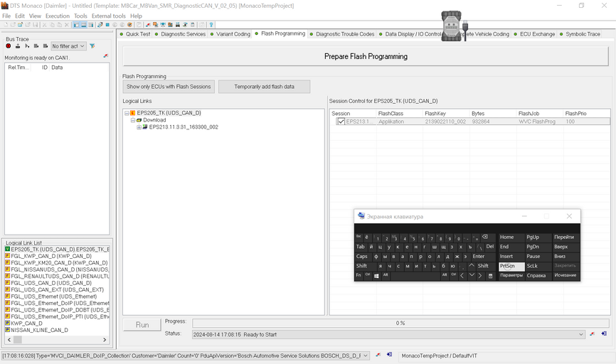Screen dimensions: 616x364
Task: Open the External tools menu
Action: click(x=108, y=16)
